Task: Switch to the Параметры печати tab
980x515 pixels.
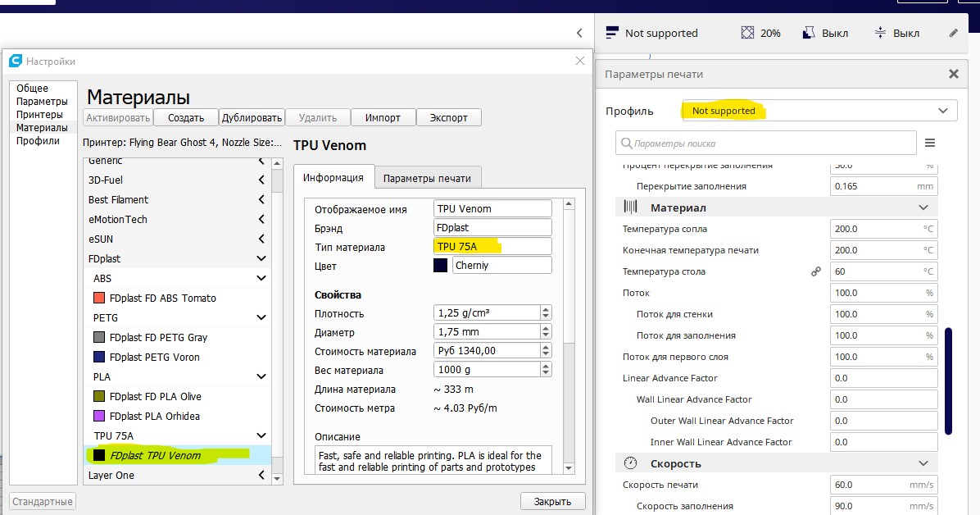Action: point(427,178)
